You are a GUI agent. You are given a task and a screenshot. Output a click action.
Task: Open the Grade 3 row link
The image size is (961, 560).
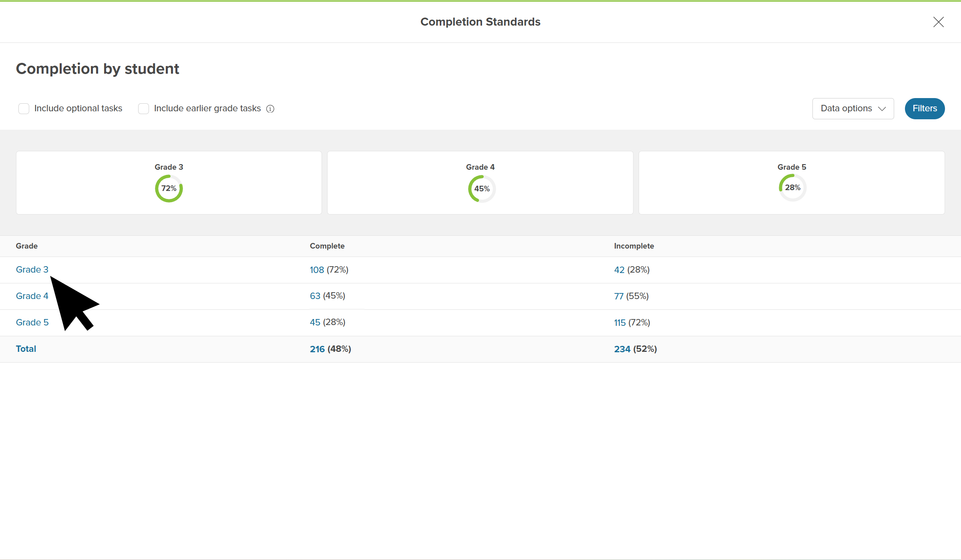[x=32, y=270]
